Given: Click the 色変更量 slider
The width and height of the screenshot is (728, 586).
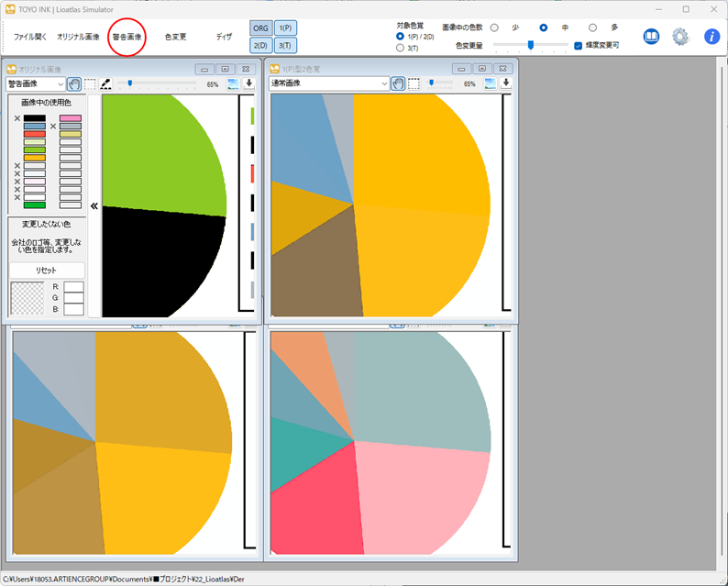Looking at the screenshot, I should point(531,45).
